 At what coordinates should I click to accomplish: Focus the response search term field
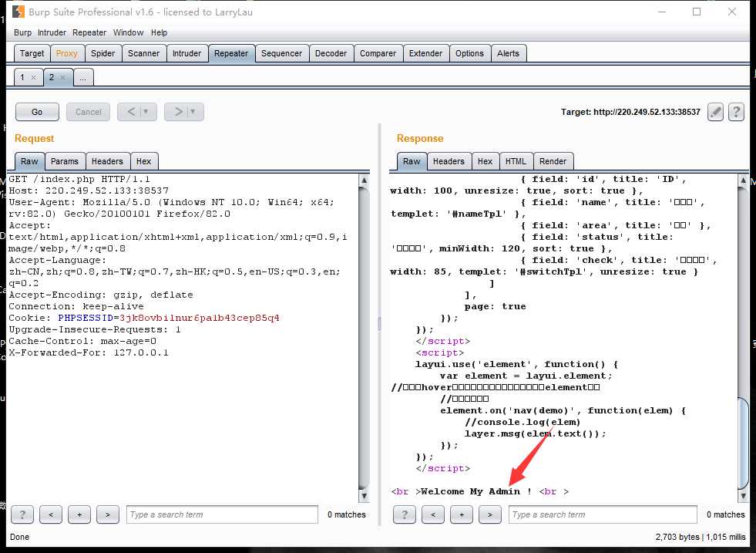603,515
